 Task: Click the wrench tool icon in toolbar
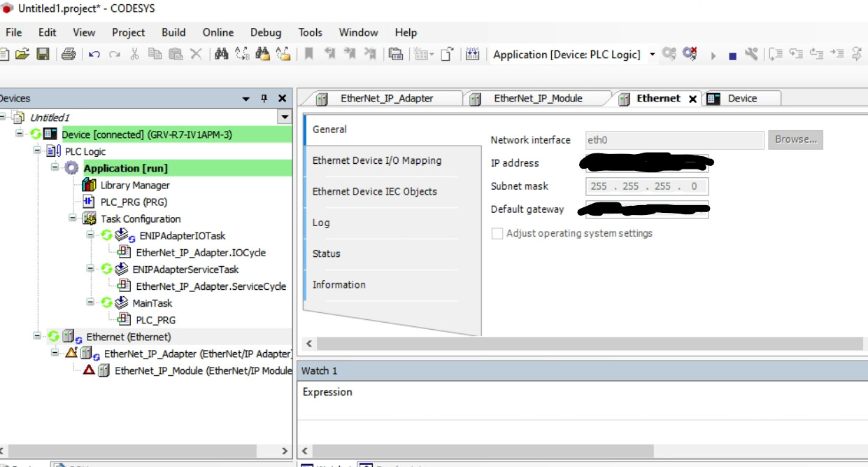pyautogui.click(x=752, y=54)
